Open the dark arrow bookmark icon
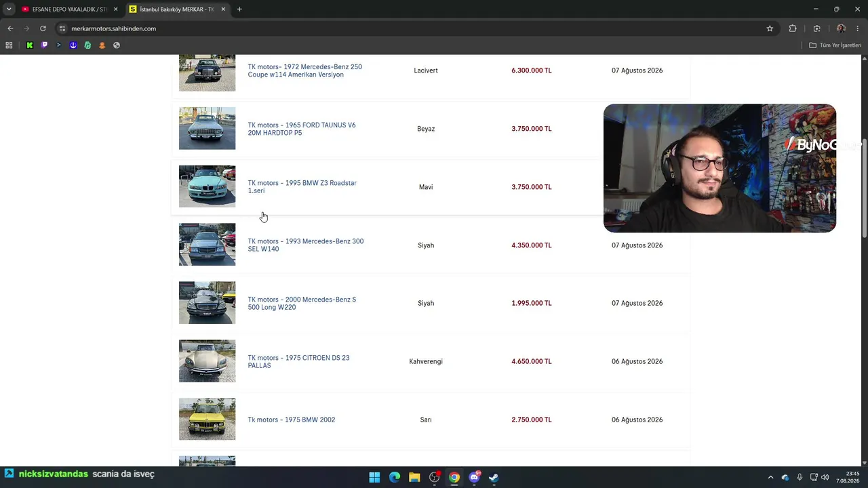 coord(59,45)
